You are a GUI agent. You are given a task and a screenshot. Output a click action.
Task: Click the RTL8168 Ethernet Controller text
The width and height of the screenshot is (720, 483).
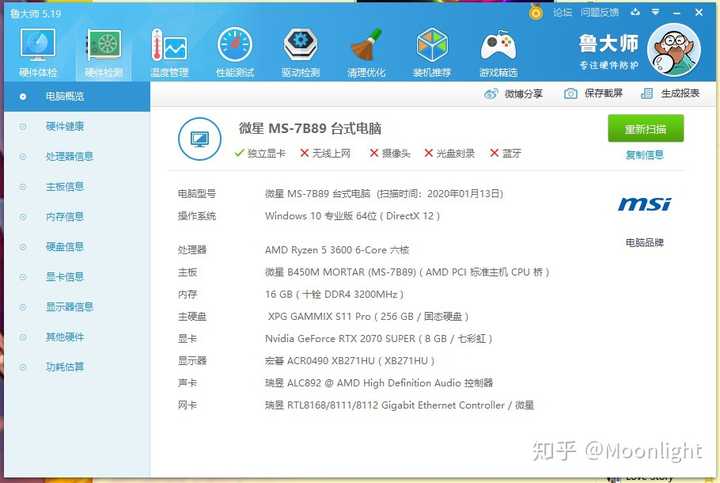coord(399,405)
